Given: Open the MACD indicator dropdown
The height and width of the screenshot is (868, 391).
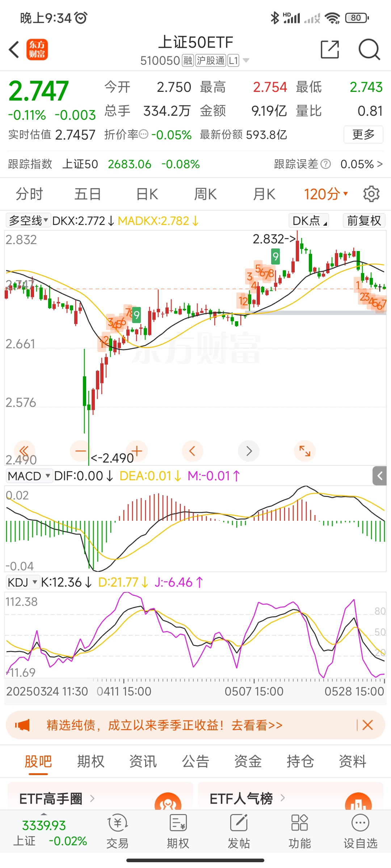Looking at the screenshot, I should [29, 476].
